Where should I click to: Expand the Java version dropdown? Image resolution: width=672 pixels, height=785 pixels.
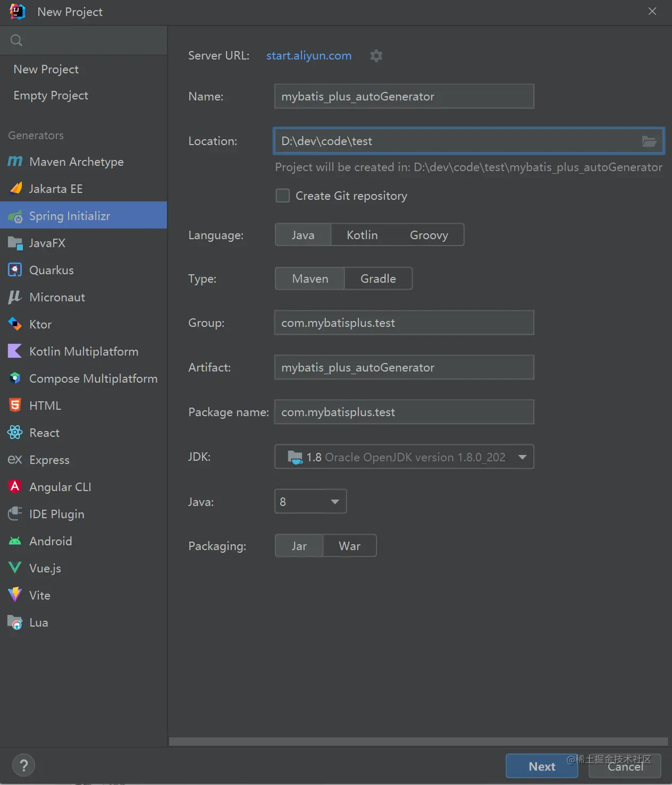coord(335,502)
